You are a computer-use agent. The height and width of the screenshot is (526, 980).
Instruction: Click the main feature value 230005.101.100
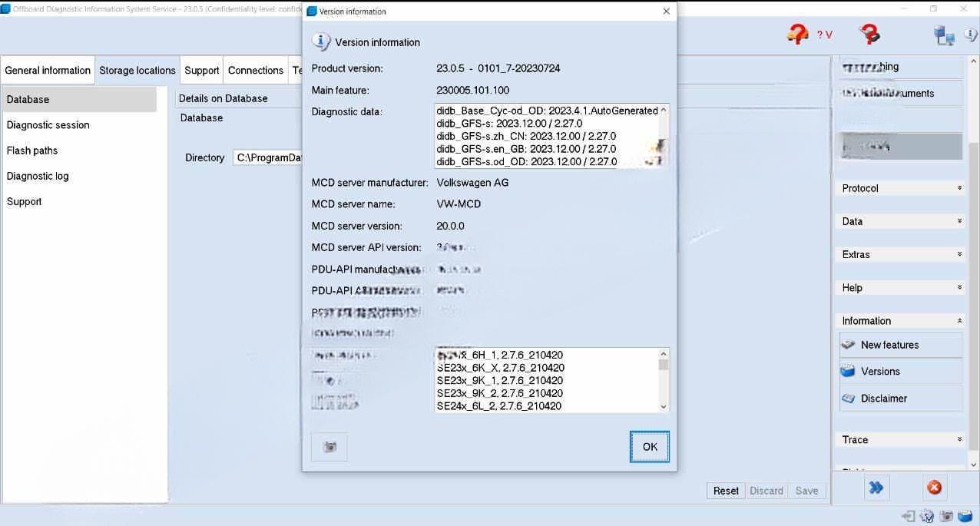(472, 91)
